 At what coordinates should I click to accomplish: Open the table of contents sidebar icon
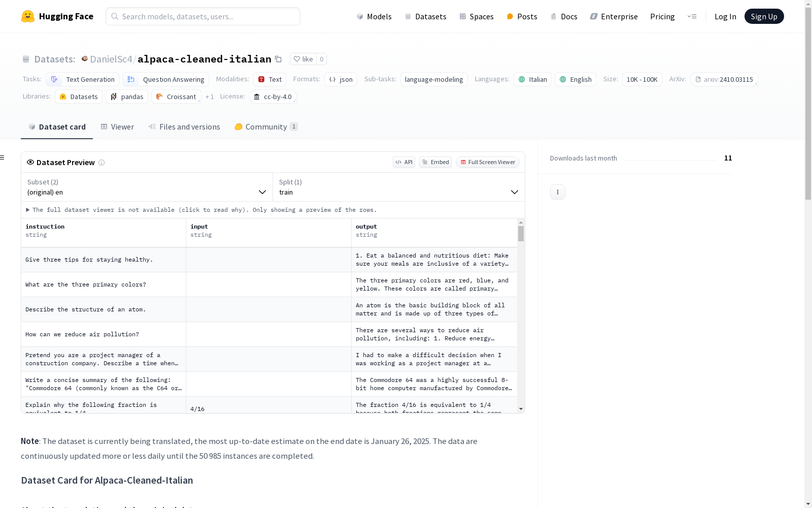click(x=3, y=157)
